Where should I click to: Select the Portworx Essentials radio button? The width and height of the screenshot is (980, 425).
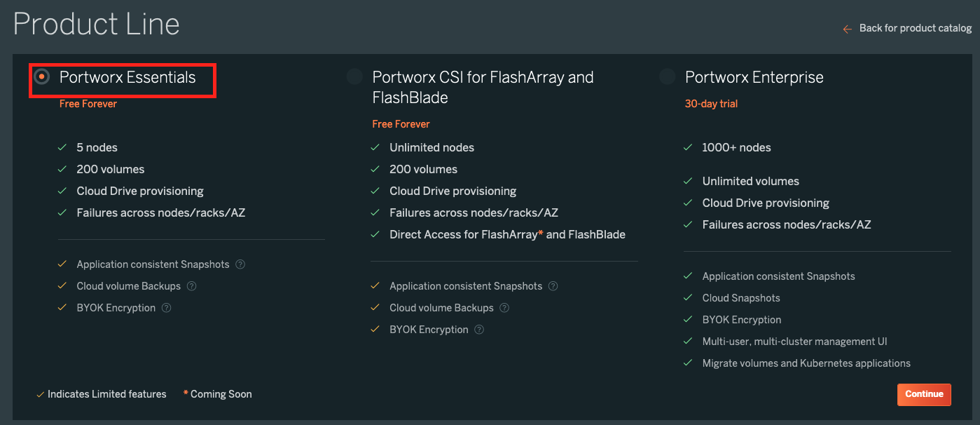pyautogui.click(x=42, y=76)
